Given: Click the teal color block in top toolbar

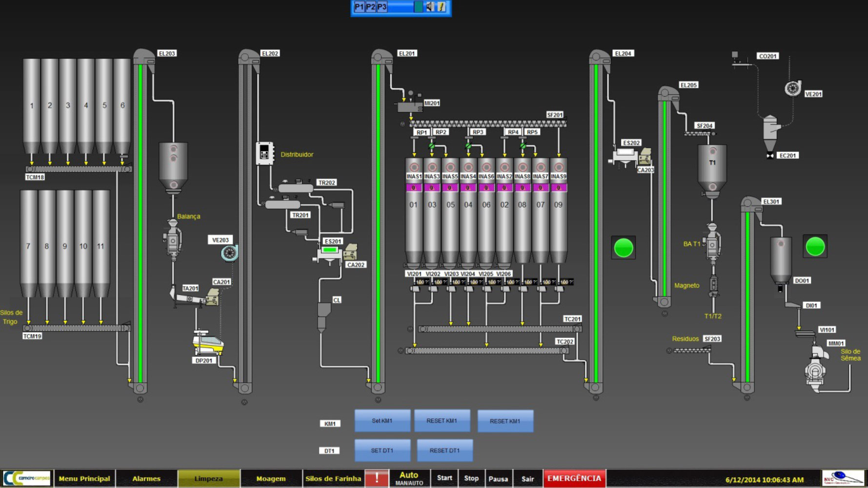Looking at the screenshot, I should [418, 7].
